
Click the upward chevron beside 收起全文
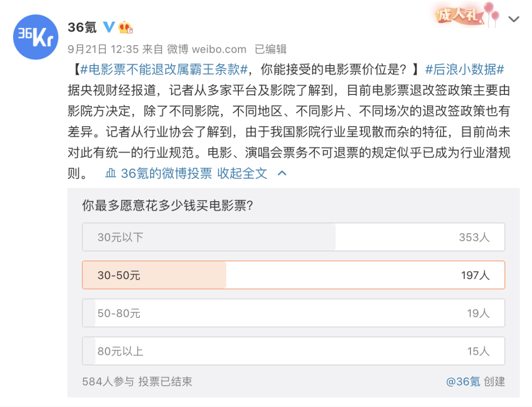(x=282, y=173)
